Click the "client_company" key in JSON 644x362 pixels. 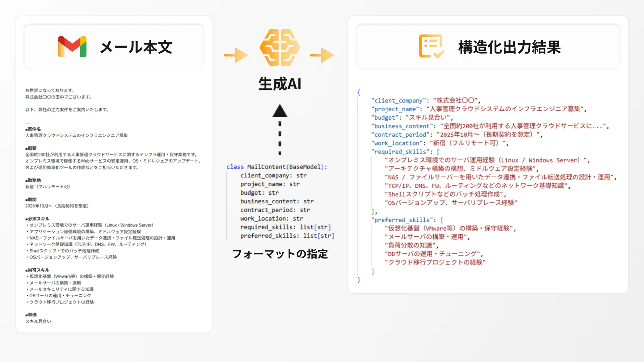click(398, 101)
